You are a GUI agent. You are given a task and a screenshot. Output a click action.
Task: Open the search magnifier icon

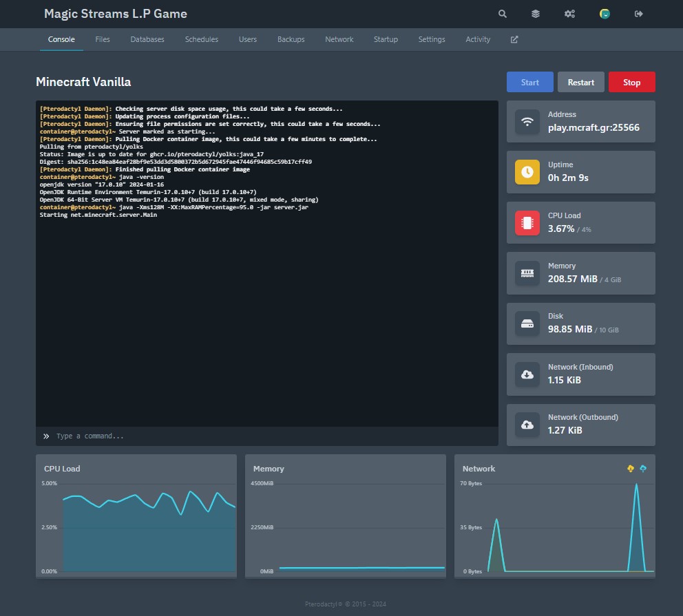(502, 14)
